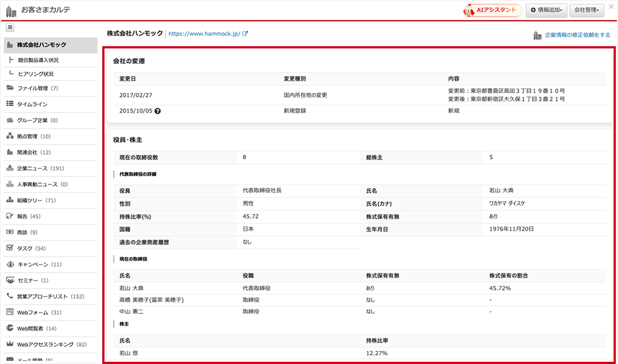Viewport: 618px width, 364px height.
Task: Go to 商談 (9) sidebar menu
Action: coord(27,232)
